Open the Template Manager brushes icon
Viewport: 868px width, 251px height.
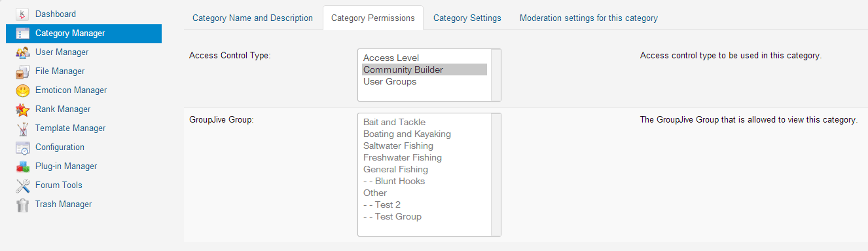tap(23, 128)
